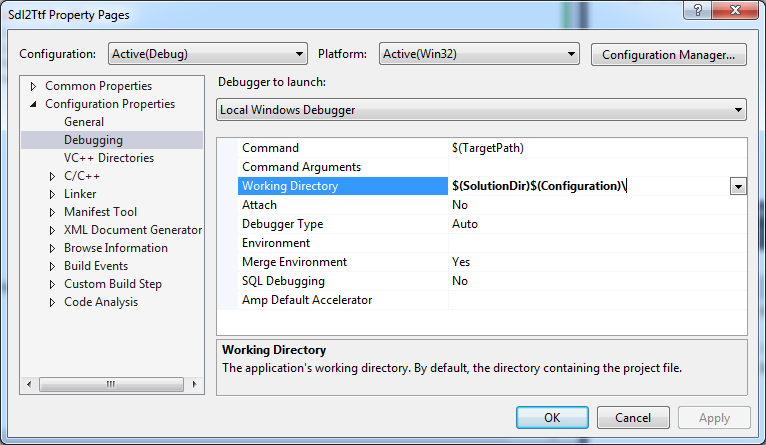Expand the Common Properties tree node
The width and height of the screenshot is (766, 445).
34,86
